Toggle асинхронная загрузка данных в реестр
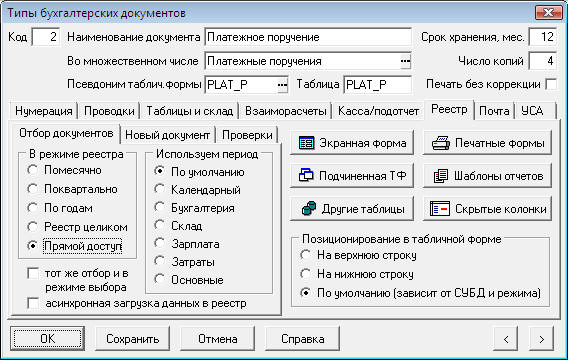 (33, 303)
